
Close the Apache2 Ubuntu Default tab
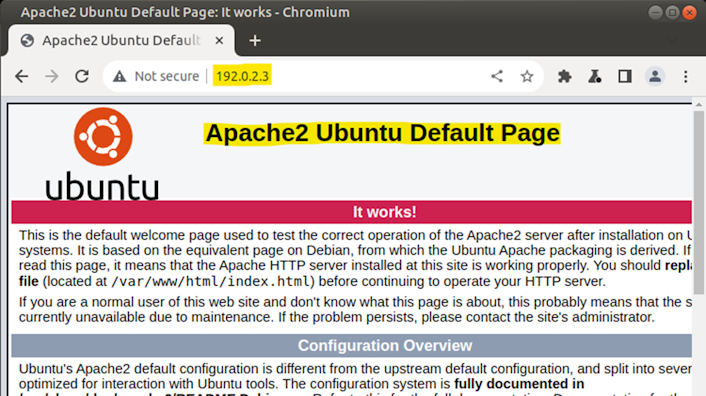click(x=219, y=40)
